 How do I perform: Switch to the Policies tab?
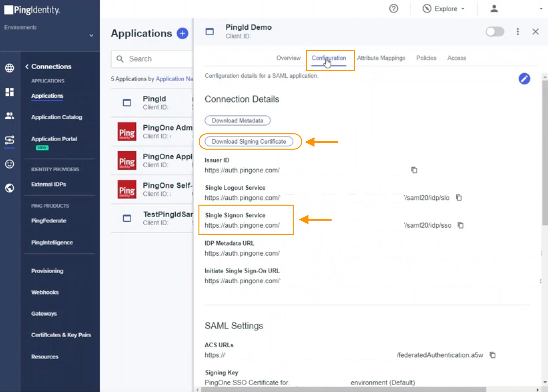pyautogui.click(x=426, y=58)
